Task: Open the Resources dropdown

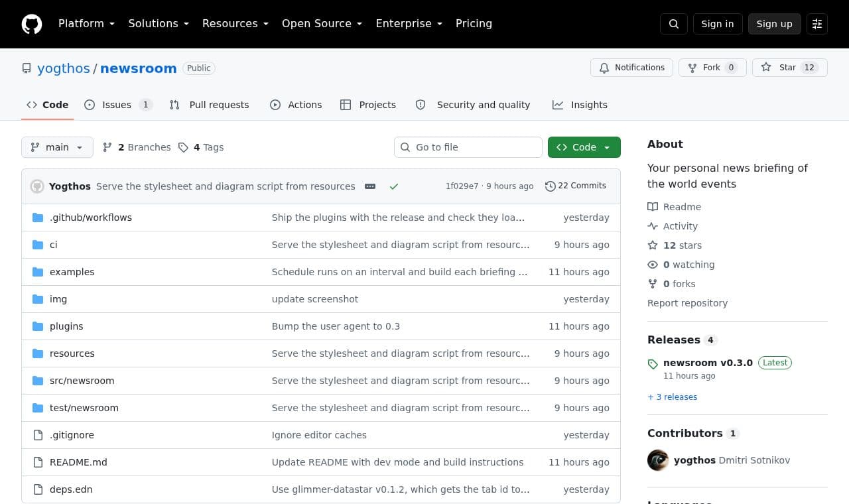Action: [x=235, y=24]
